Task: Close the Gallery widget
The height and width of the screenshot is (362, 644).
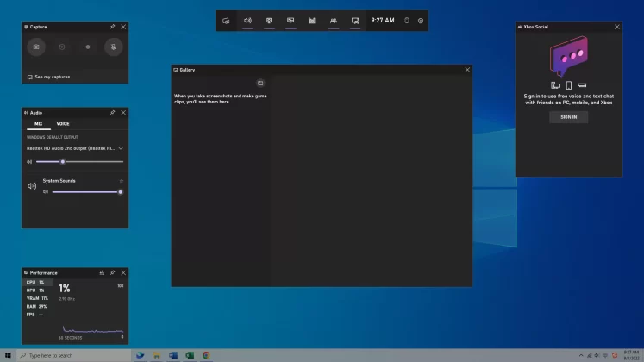Action: 467,70
